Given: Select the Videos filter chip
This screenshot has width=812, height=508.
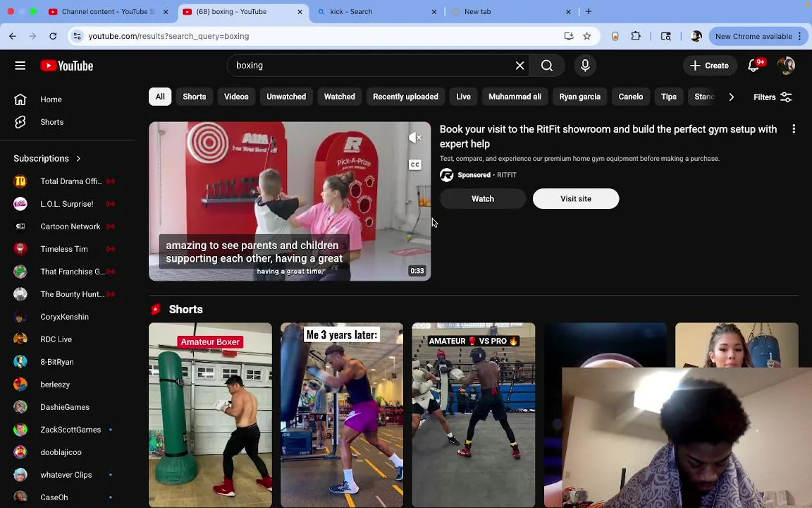Looking at the screenshot, I should pos(236,97).
